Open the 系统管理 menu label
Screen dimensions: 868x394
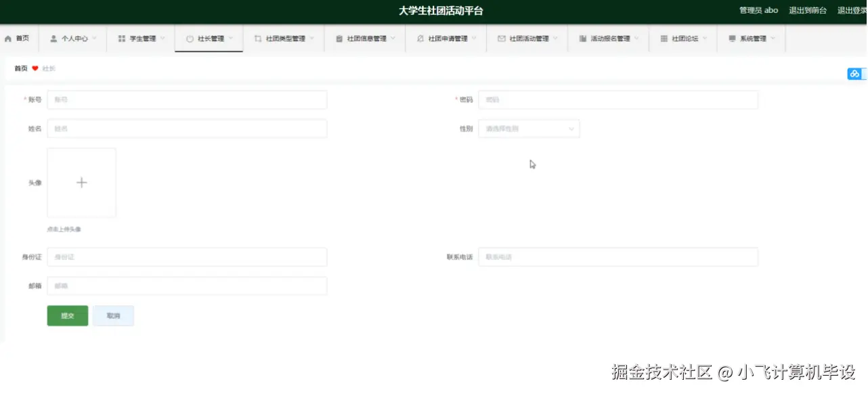(x=753, y=39)
